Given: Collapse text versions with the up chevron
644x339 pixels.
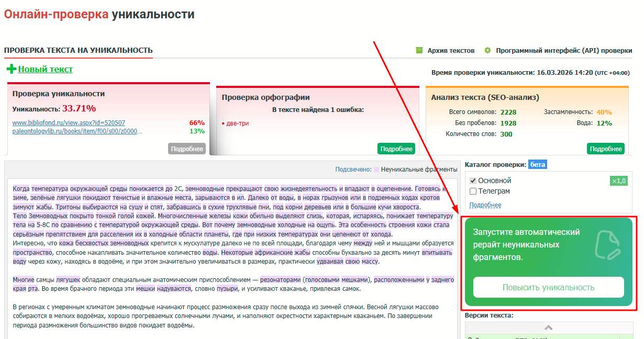Looking at the screenshot, I should [548, 327].
